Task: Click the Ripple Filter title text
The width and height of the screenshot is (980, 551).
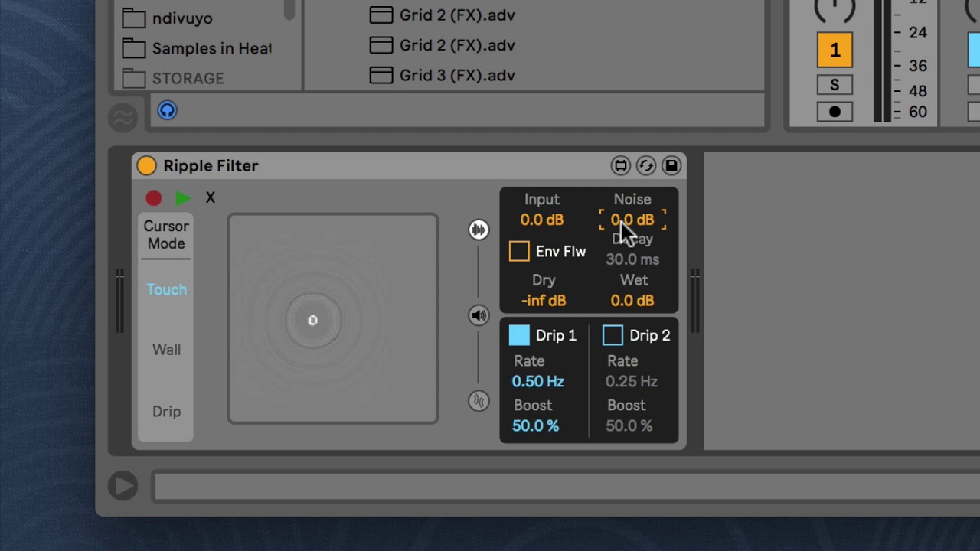Action: click(211, 165)
